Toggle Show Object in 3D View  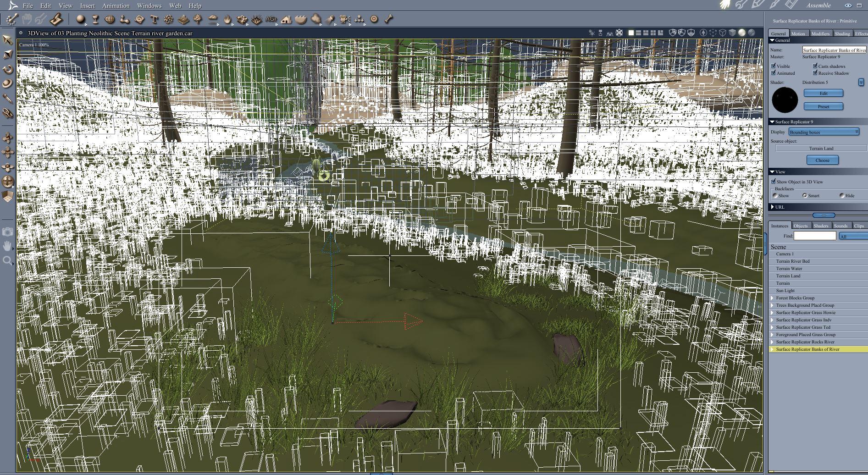click(774, 182)
